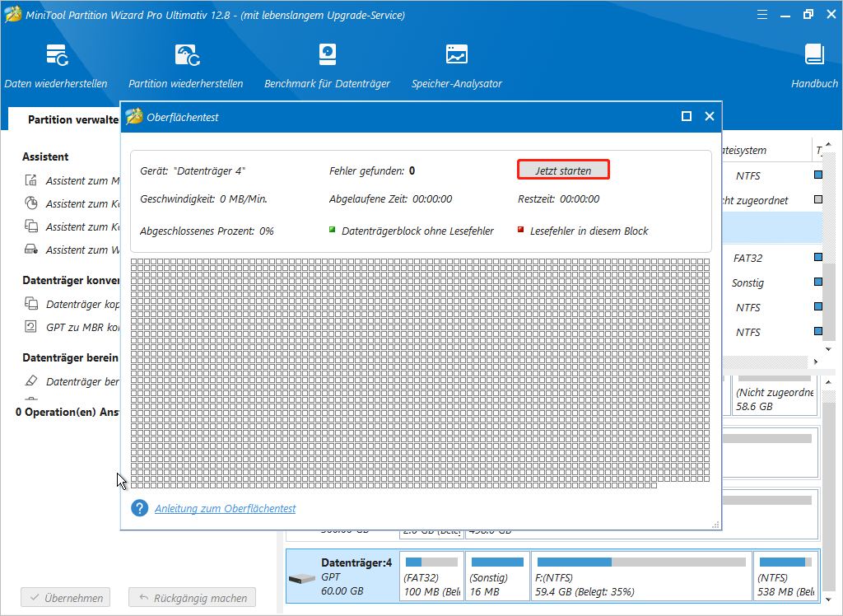The image size is (843, 616).
Task: Click the Geschwindigkeit 0 MB/Min. text
Action: click(x=204, y=199)
